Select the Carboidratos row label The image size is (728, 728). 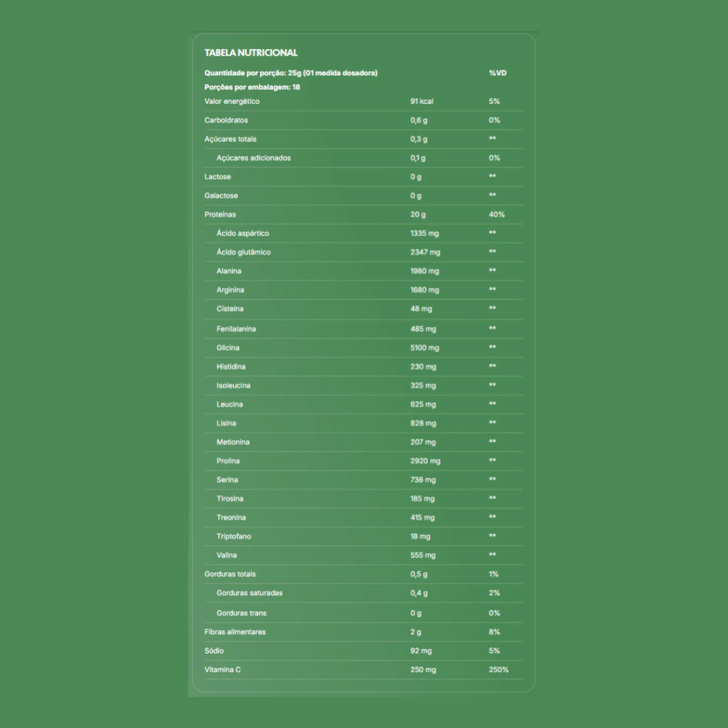226,120
